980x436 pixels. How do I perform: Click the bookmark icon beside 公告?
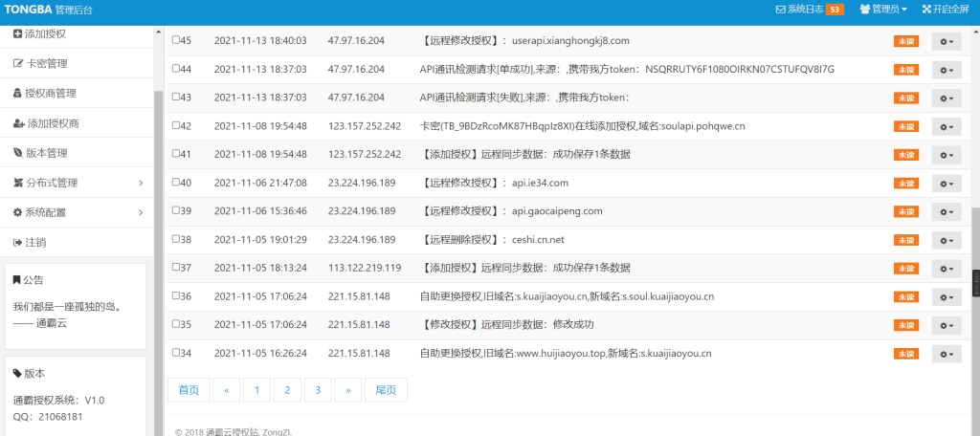tap(17, 280)
